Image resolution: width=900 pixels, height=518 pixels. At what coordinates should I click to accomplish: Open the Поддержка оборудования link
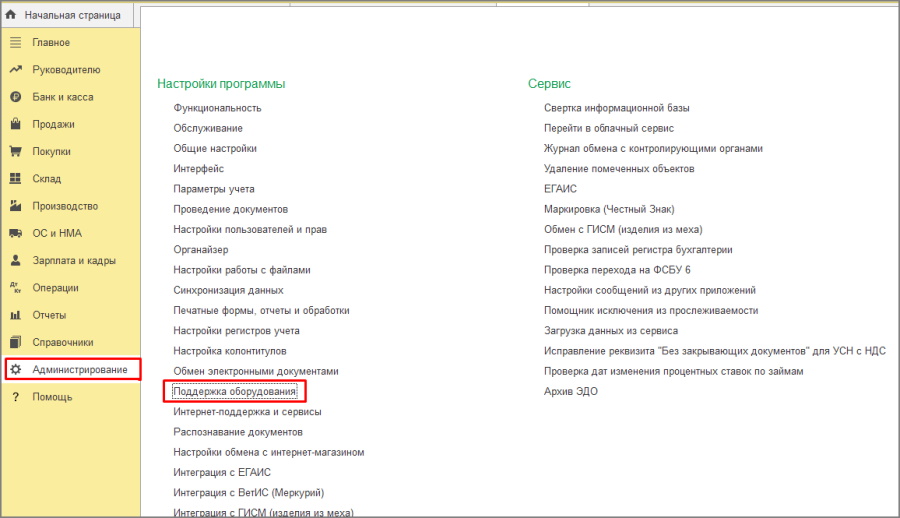235,391
